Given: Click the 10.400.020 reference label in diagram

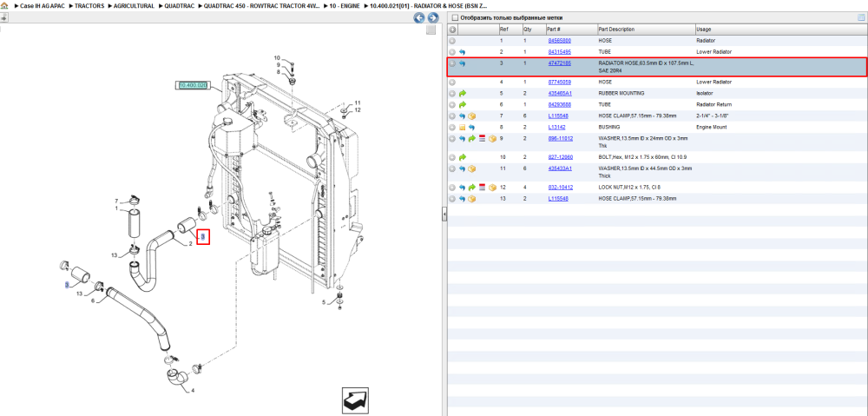Looking at the screenshot, I should 192,85.
